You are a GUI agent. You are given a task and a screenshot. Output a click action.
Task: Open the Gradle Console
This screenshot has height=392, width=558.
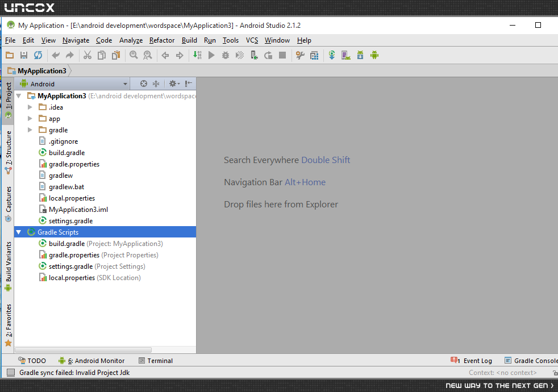tap(531, 361)
